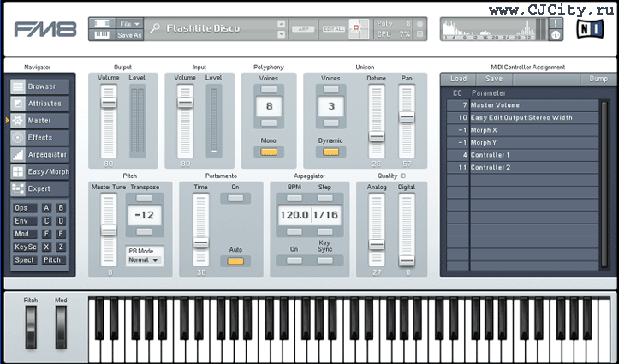Select Controller 2 row in CC list

522,167
